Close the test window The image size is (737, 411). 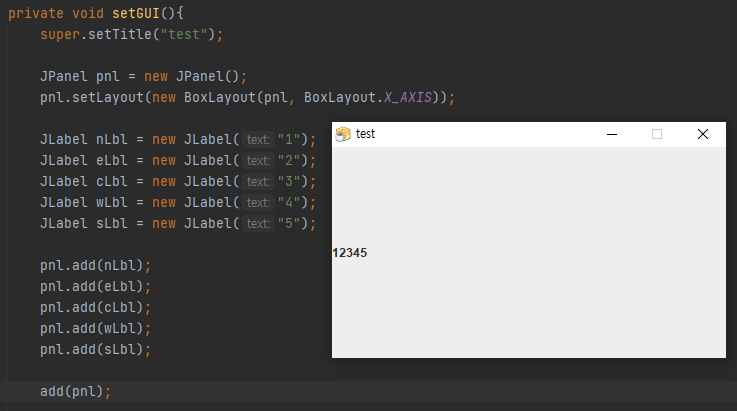(x=703, y=134)
